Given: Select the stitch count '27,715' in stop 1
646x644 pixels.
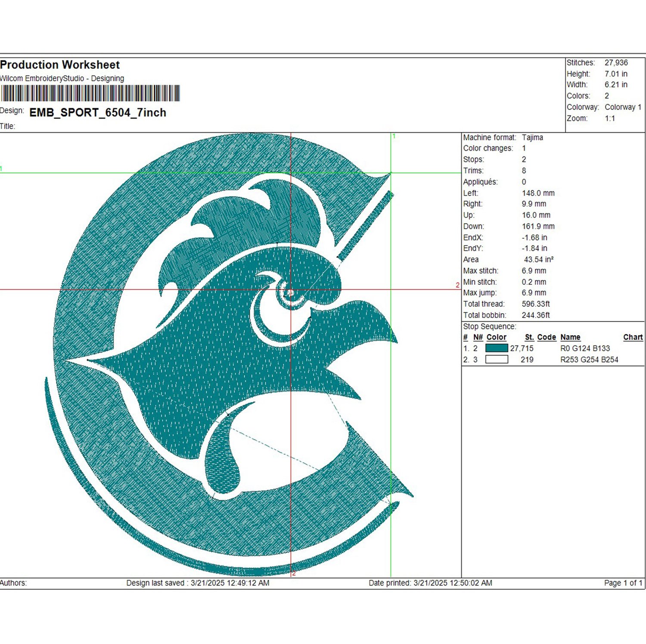Looking at the screenshot, I should click(x=522, y=348).
